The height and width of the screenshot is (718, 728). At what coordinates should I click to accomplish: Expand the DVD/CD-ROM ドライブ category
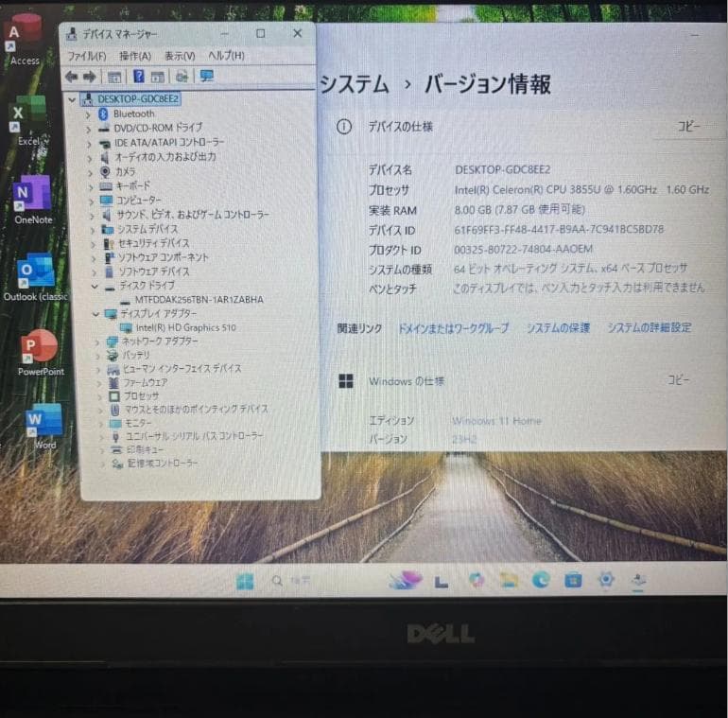tap(88, 129)
